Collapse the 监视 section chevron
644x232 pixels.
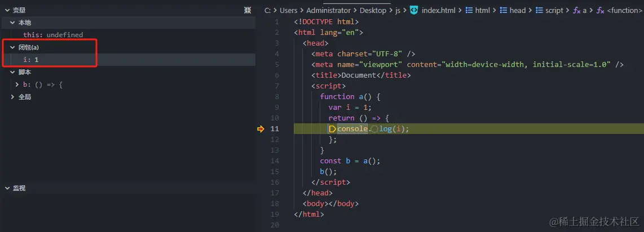pos(7,188)
